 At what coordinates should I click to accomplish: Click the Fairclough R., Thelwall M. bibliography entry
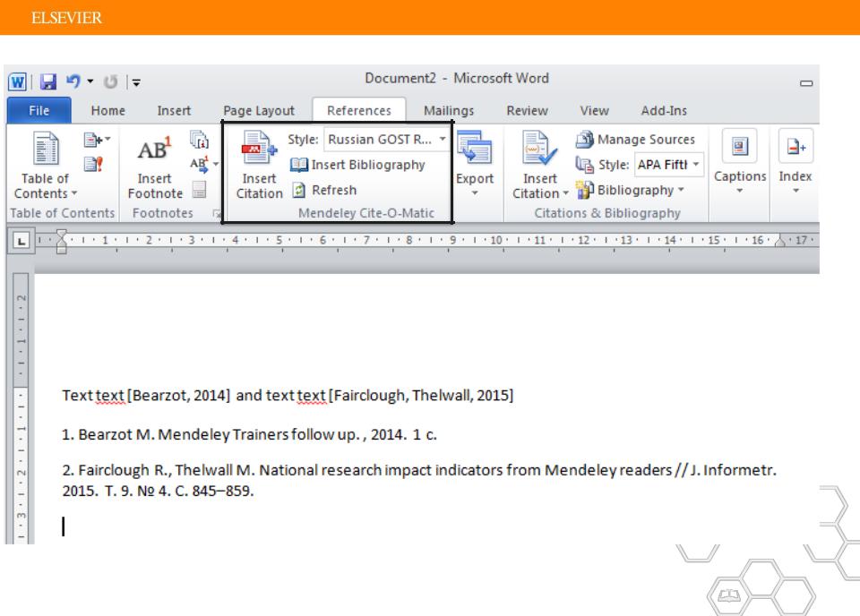(419, 480)
